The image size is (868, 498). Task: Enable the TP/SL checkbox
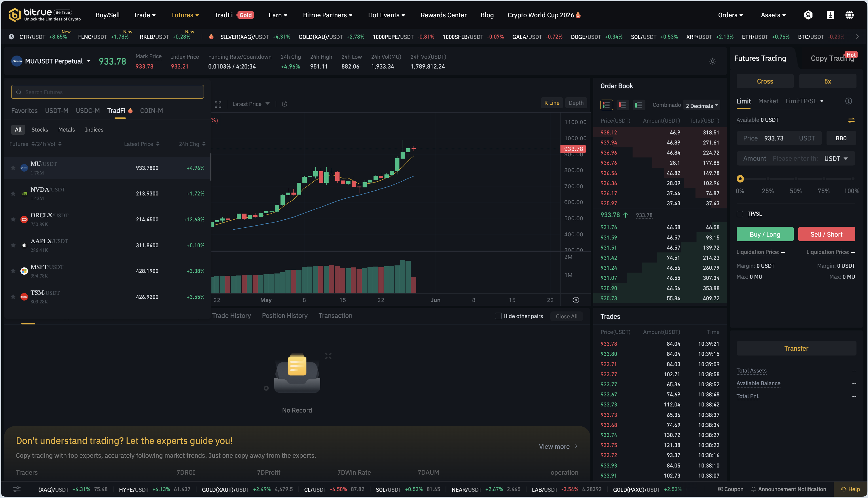[x=740, y=214]
